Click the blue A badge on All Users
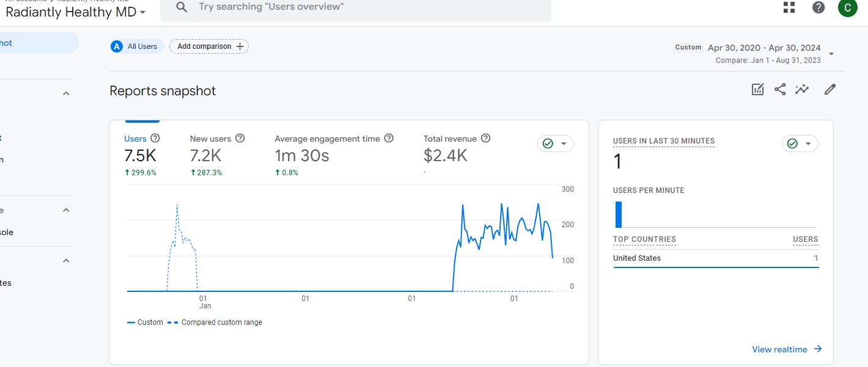The width and height of the screenshot is (868, 367). pyautogui.click(x=117, y=46)
